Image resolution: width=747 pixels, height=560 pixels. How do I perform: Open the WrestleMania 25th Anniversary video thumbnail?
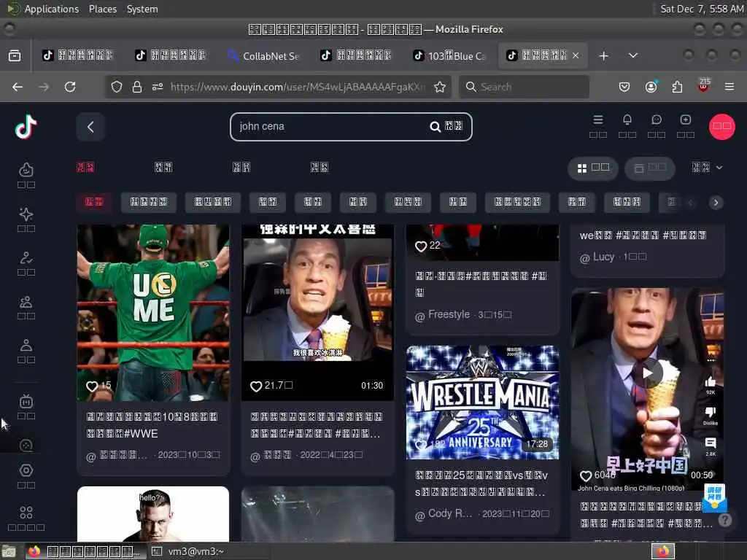tap(483, 402)
